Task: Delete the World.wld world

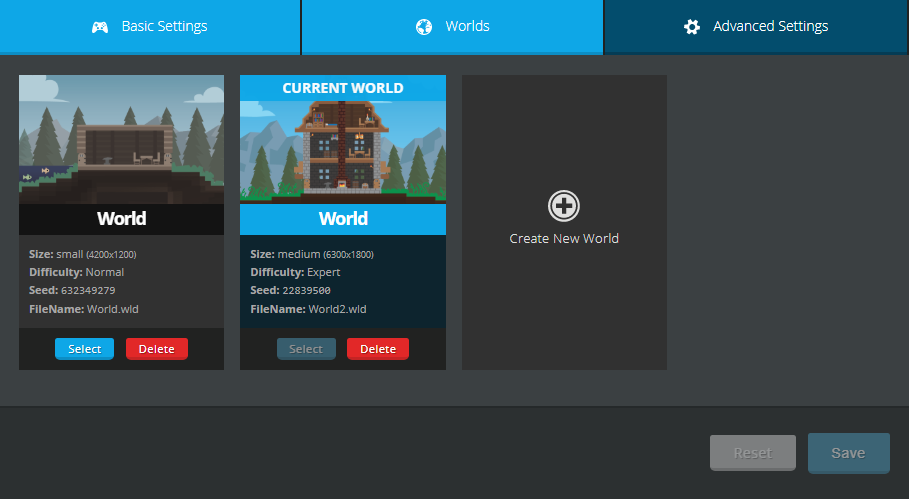Action: coord(157,349)
